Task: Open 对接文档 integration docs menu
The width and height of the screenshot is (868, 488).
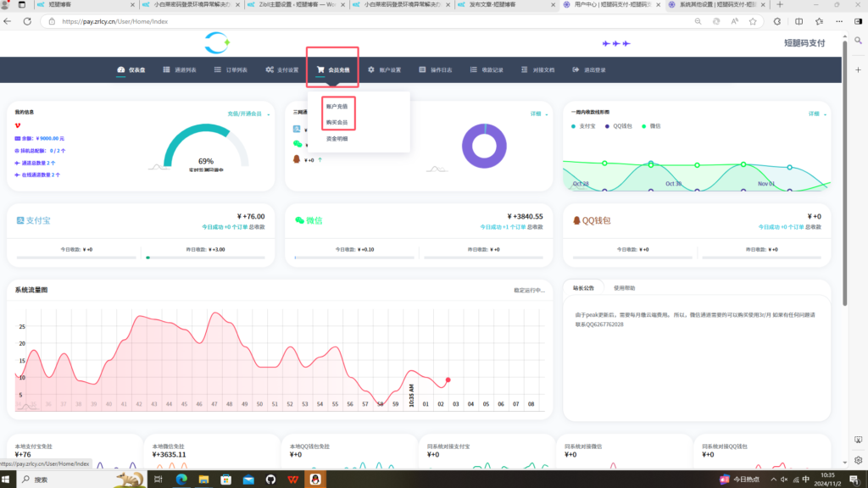Action: point(537,69)
